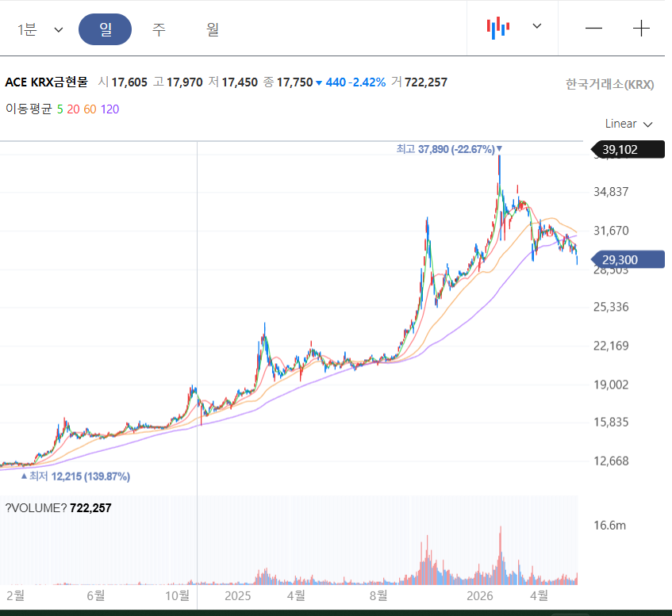Click the 2025 label on time axis

tap(238, 596)
